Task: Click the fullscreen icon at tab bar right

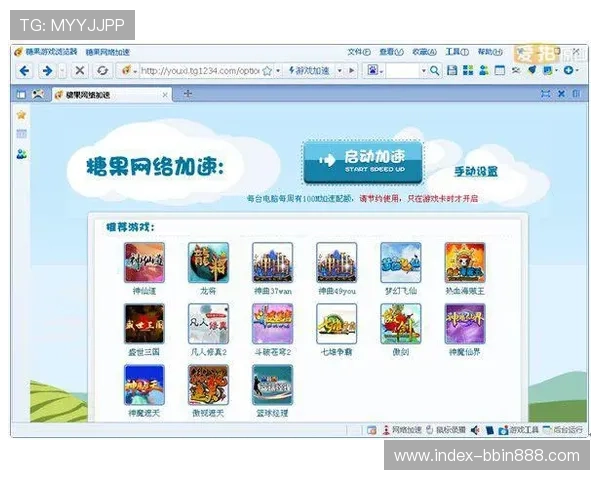Action: [546, 94]
